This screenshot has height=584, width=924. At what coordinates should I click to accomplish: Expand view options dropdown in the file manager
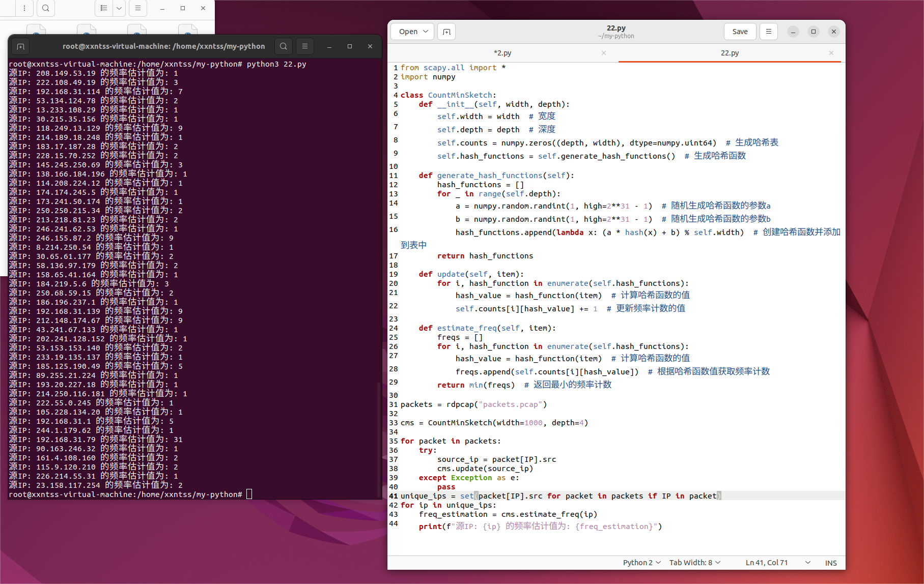tap(119, 8)
